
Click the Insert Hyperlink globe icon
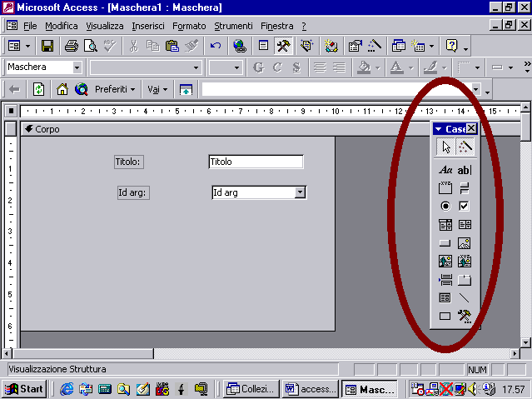click(240, 46)
